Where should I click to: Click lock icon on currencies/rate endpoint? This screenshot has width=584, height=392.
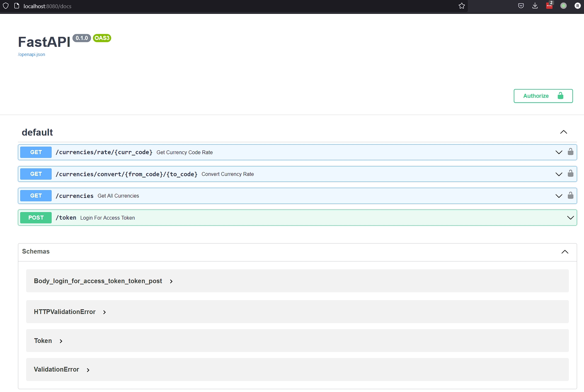(570, 152)
